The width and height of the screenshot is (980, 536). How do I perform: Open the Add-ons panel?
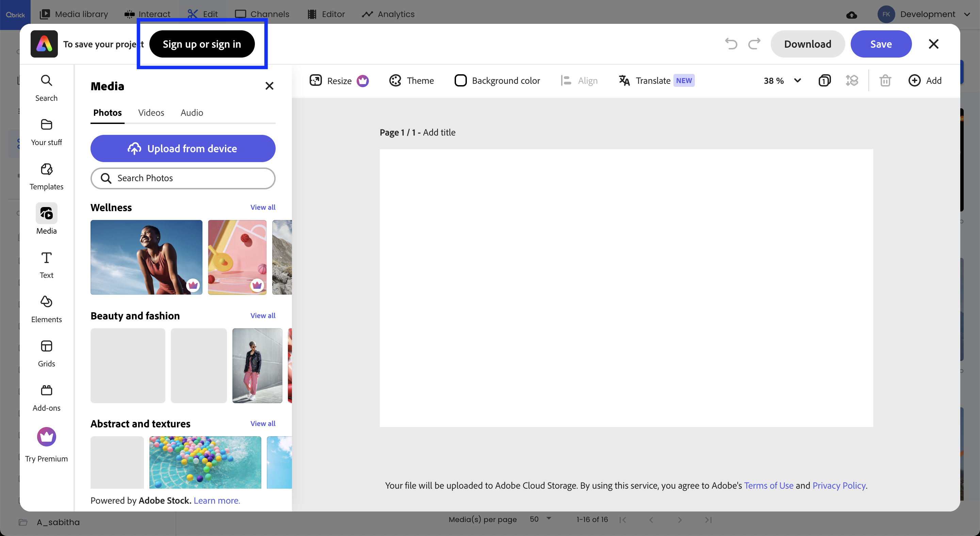[46, 398]
